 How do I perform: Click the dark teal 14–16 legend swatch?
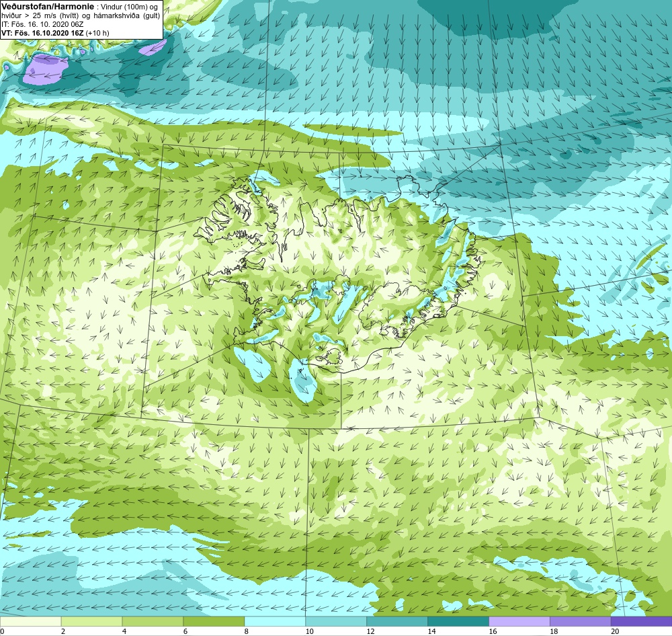(x=458, y=621)
